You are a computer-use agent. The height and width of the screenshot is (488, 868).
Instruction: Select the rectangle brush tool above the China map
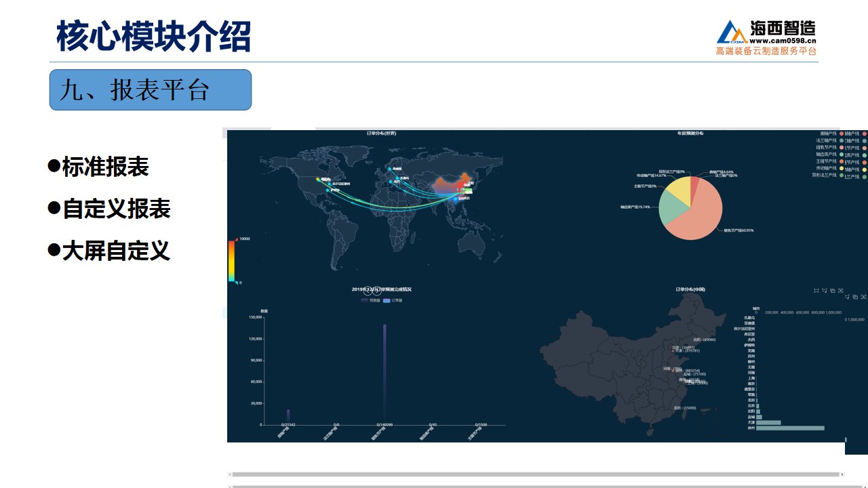point(816,291)
